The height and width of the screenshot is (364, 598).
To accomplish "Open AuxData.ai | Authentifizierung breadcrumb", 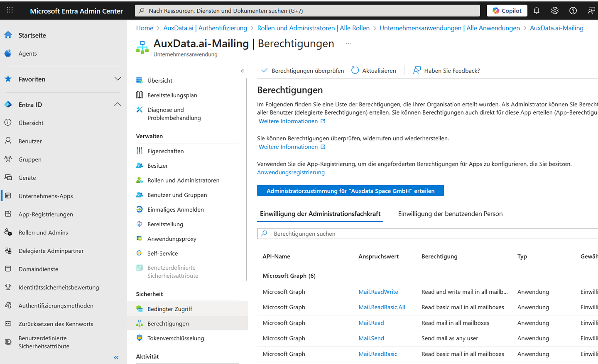I will click(205, 28).
